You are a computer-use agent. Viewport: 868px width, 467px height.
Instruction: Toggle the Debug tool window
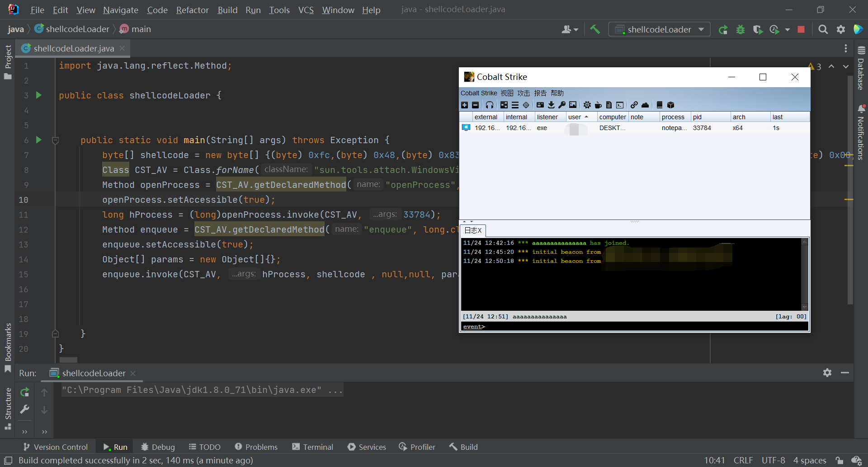coord(158,447)
